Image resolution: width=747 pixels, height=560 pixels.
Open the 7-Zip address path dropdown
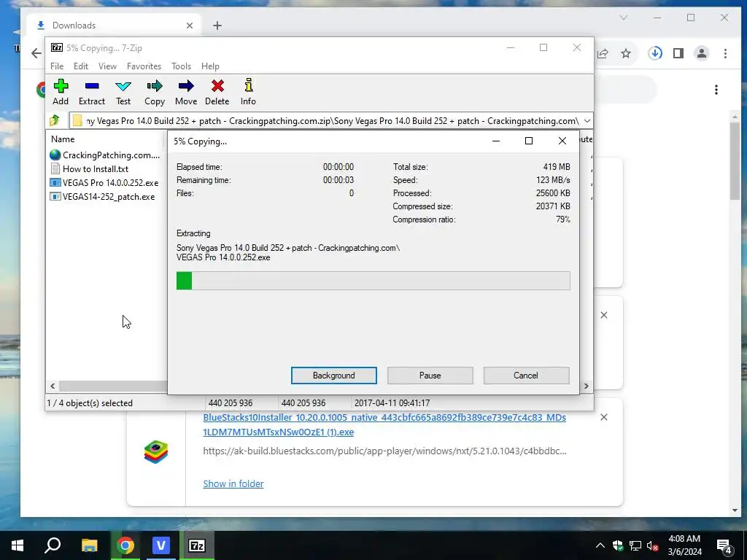pyautogui.click(x=587, y=121)
